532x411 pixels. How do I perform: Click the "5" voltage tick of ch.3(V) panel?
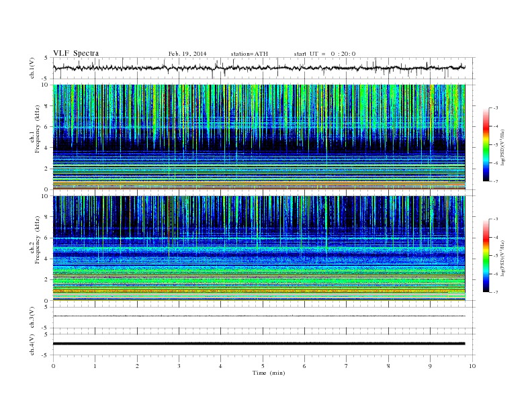click(46, 307)
